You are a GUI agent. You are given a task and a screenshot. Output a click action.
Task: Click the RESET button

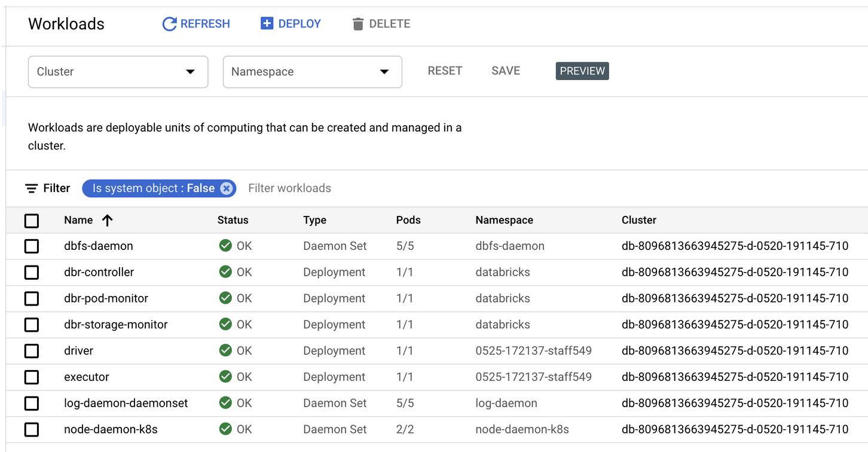[445, 71]
